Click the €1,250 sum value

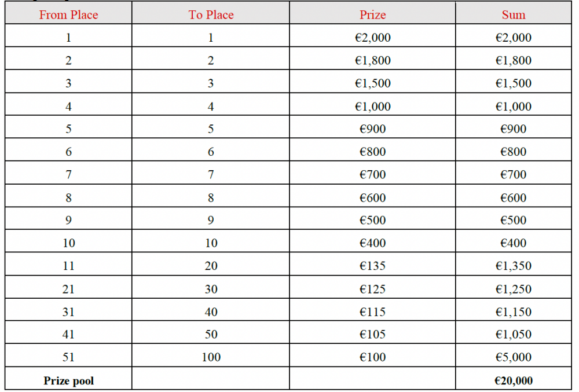(x=514, y=289)
